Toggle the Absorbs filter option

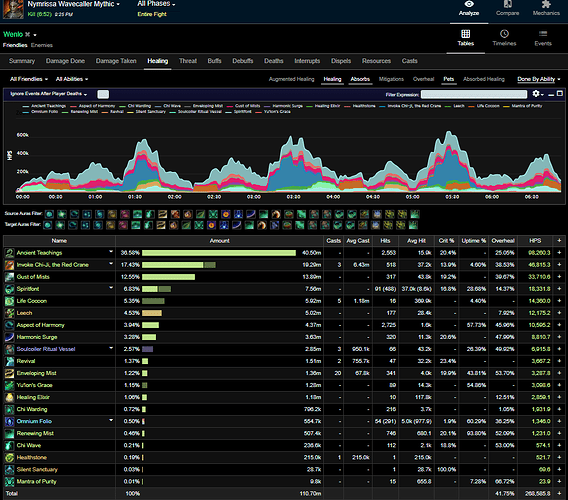pos(360,79)
